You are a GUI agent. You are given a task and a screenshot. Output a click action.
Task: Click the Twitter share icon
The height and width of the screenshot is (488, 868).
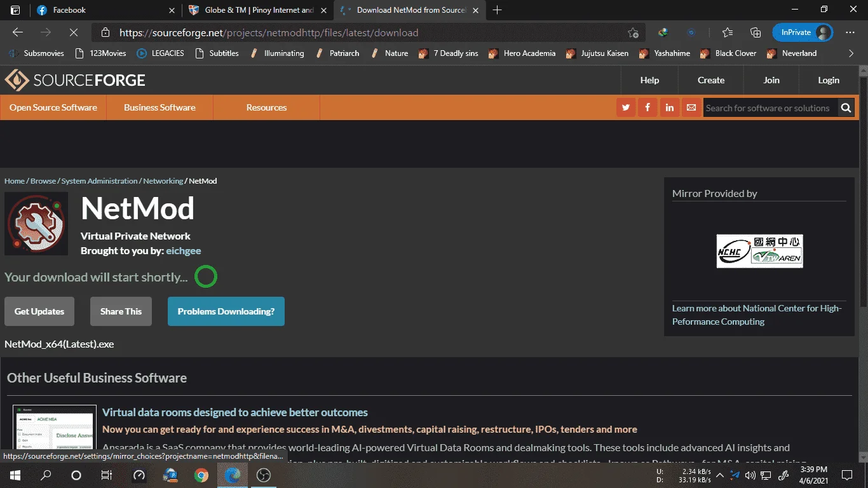[x=626, y=108]
